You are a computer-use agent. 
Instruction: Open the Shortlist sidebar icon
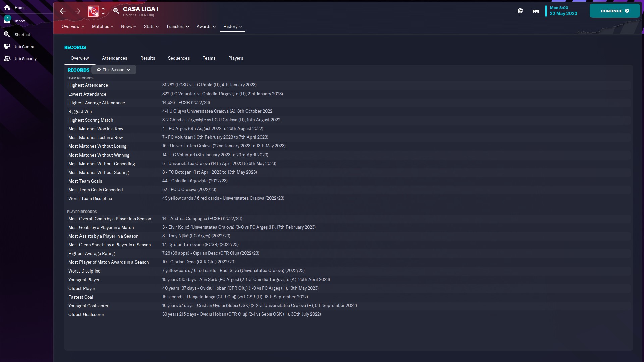[7, 34]
